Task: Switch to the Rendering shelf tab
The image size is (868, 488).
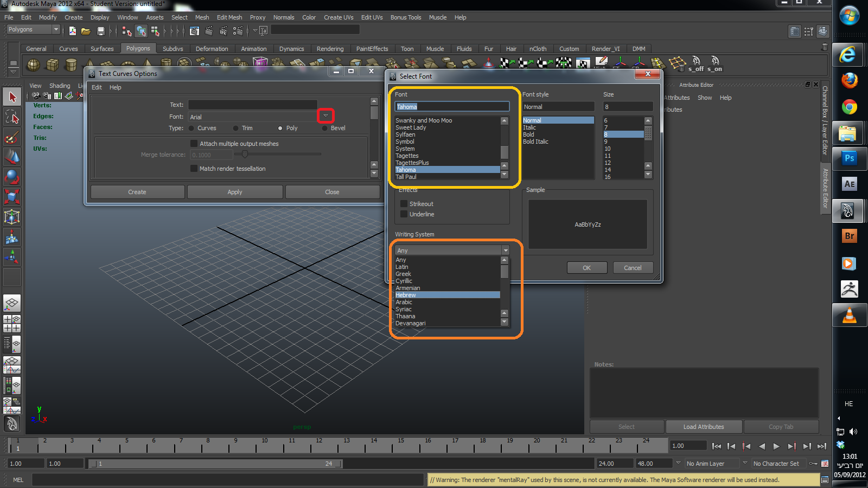Action: 330,49
